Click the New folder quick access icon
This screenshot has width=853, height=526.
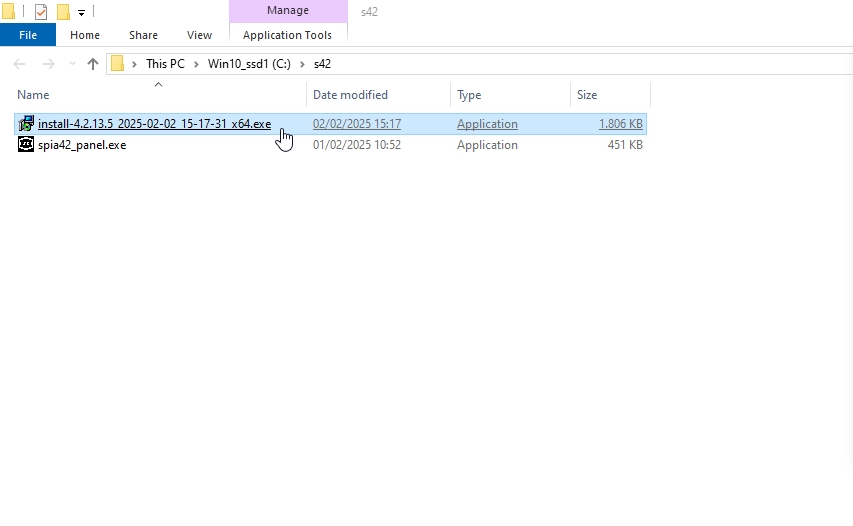point(63,11)
